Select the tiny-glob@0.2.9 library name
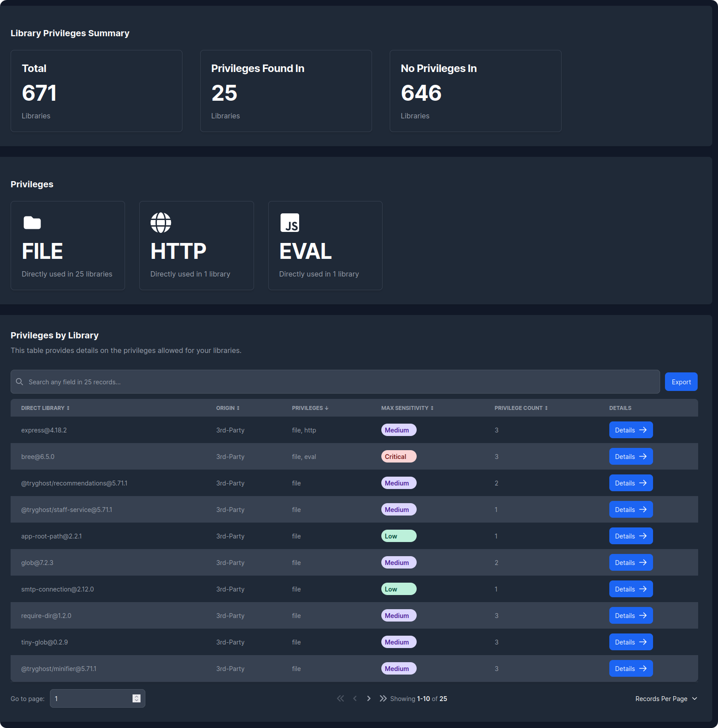Viewport: 718px width, 728px height. pyautogui.click(x=44, y=642)
